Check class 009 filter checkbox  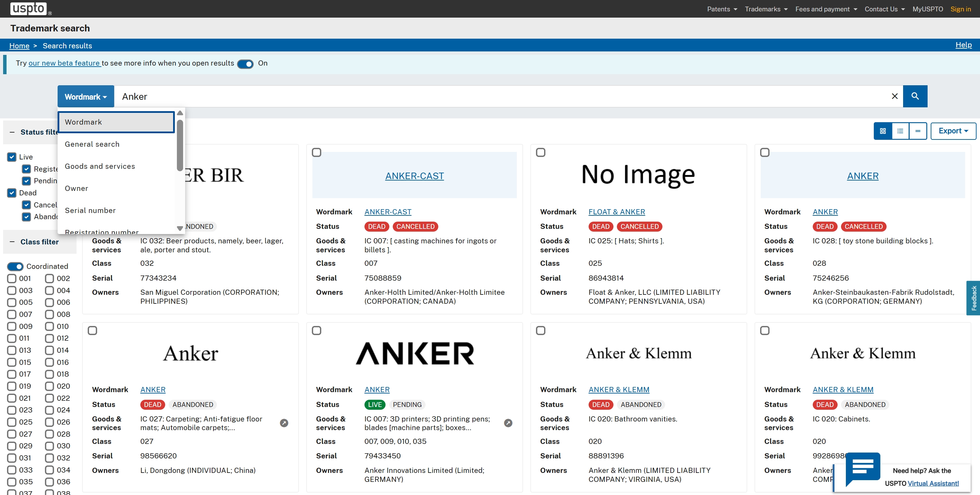coord(12,326)
